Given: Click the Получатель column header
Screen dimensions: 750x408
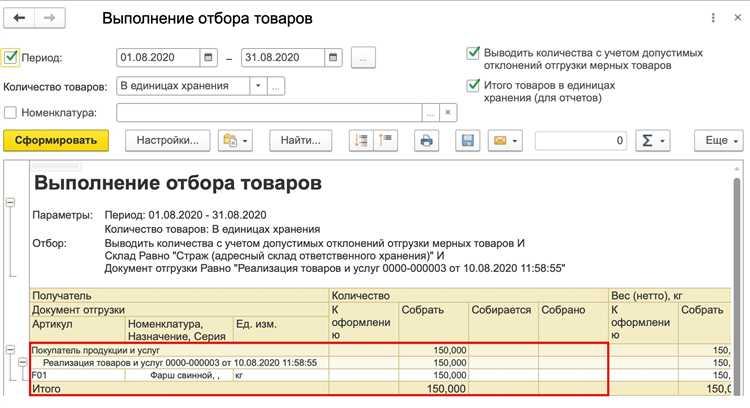Looking at the screenshot, I should click(180, 296).
